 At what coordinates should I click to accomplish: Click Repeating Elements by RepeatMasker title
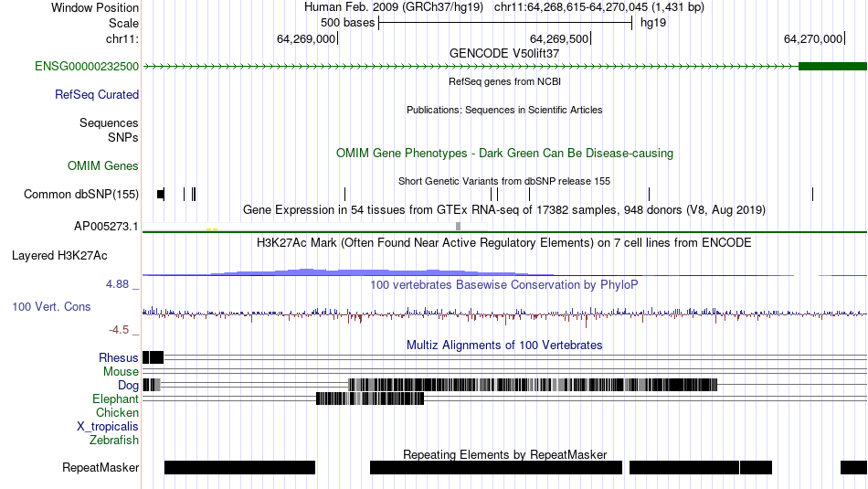[505, 454]
